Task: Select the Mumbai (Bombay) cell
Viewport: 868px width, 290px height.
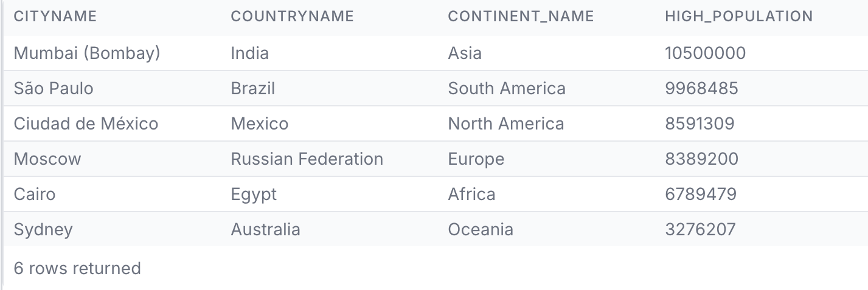Action: coord(87,54)
